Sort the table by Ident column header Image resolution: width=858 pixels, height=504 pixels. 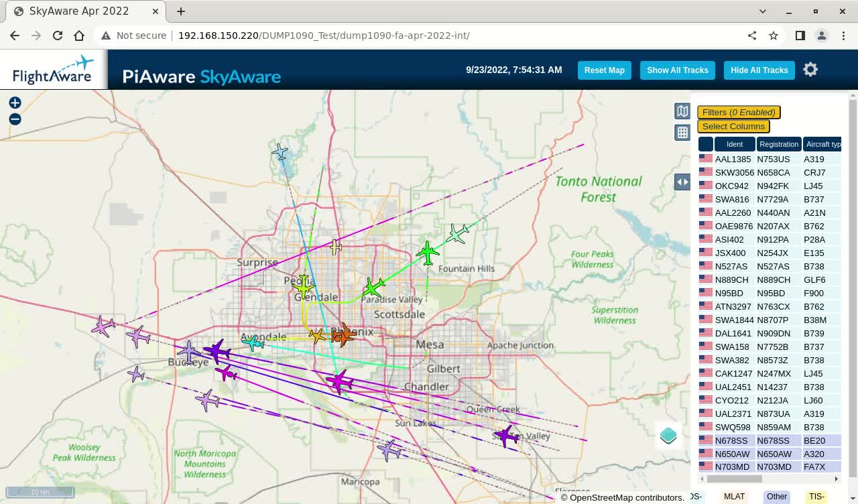(735, 144)
